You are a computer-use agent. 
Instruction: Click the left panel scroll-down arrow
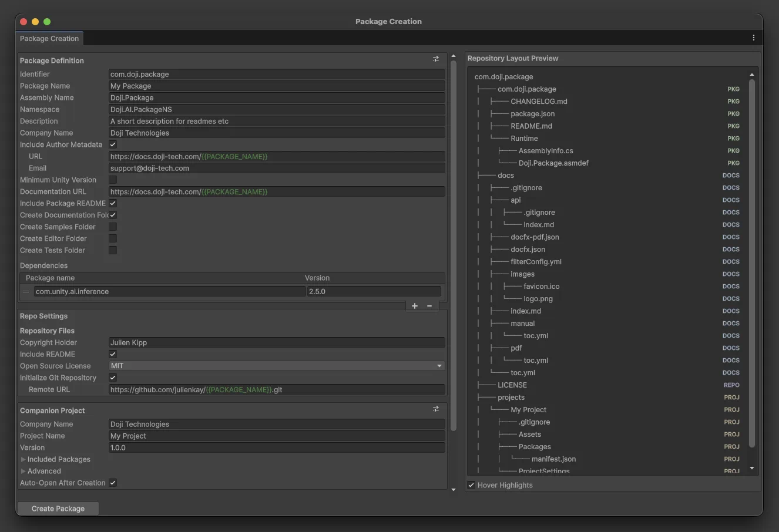pos(453,489)
